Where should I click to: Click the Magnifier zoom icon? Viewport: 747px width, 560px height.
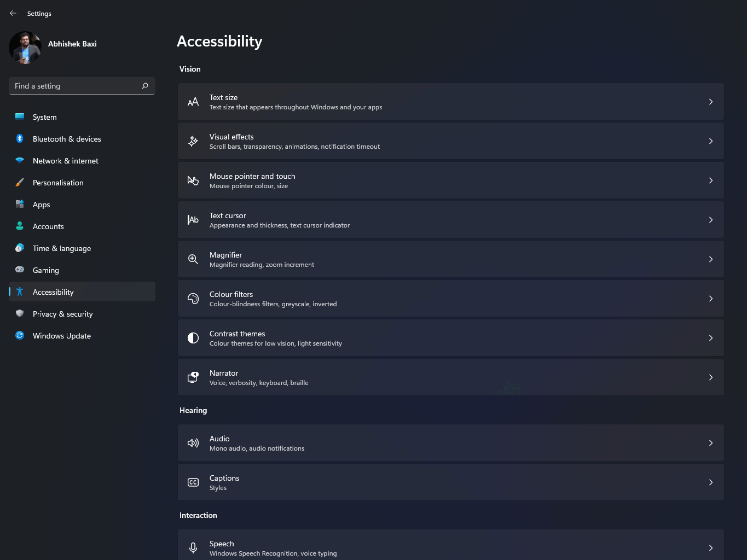tap(193, 259)
